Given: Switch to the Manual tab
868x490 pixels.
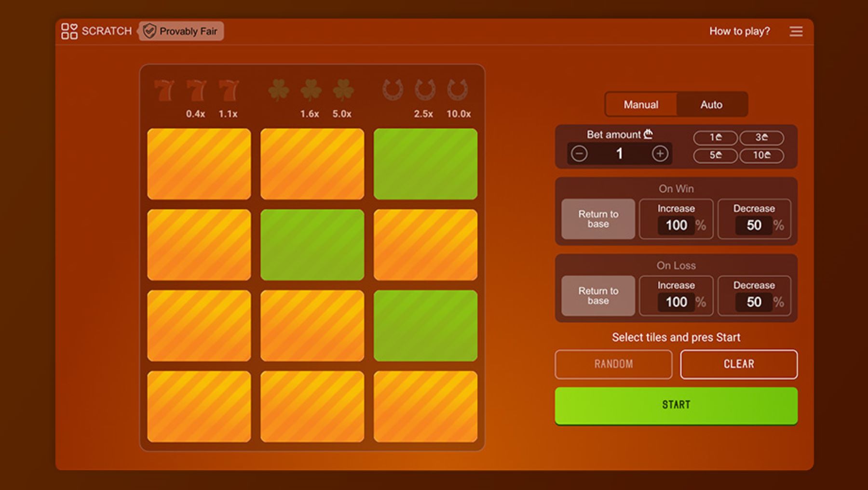Looking at the screenshot, I should point(641,105).
